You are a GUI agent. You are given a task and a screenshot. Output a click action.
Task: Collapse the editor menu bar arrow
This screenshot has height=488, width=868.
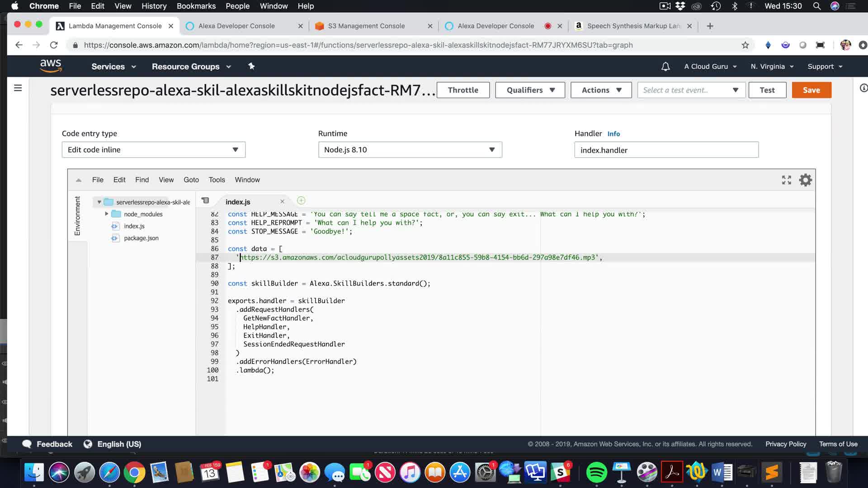79,180
